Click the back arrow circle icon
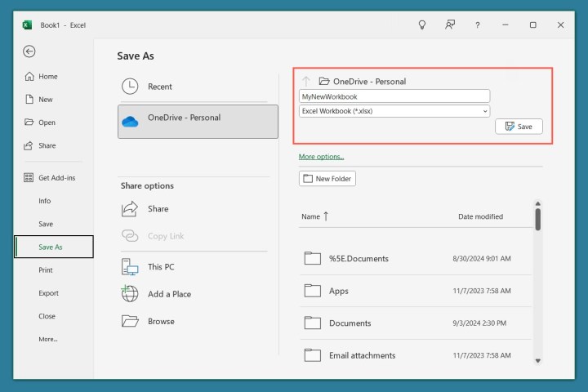 29,51
